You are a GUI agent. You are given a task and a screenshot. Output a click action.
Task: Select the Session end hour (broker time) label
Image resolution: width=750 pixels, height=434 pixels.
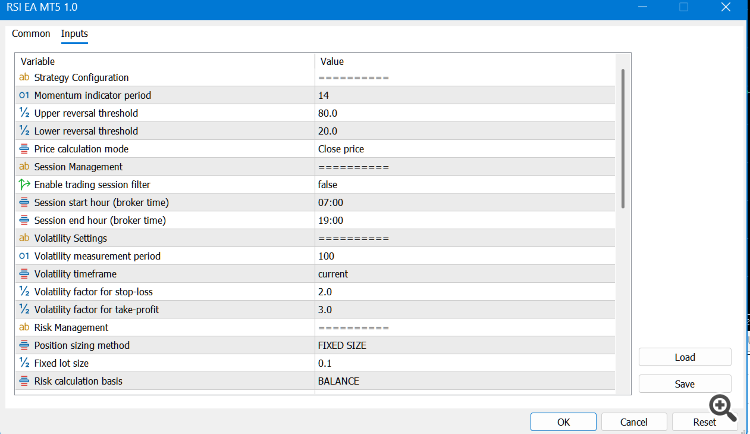[x=100, y=220]
